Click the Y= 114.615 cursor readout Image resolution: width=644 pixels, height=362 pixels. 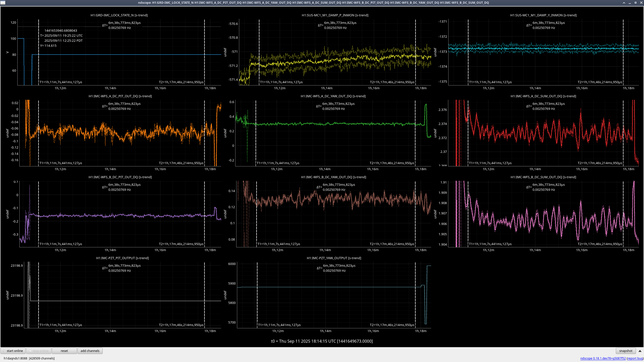[x=48, y=46]
